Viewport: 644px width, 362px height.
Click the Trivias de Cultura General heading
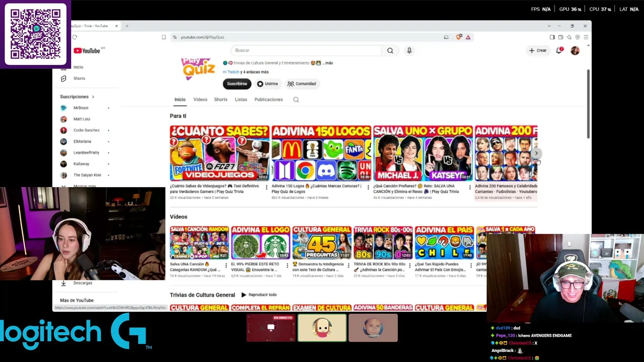pyautogui.click(x=202, y=295)
